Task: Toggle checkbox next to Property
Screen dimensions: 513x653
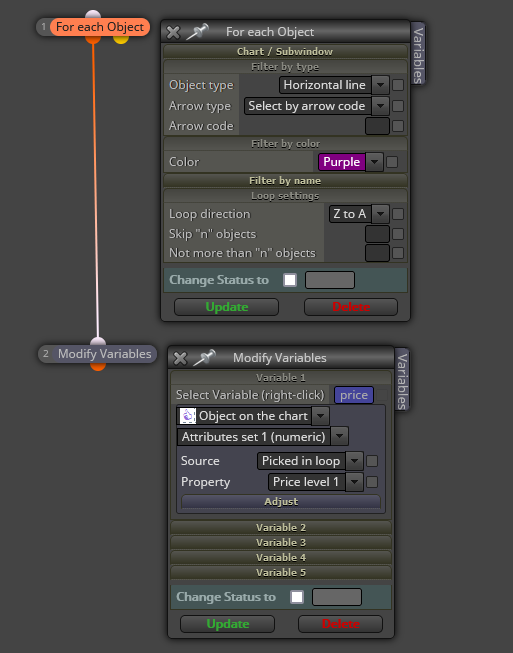Action: [x=372, y=482]
